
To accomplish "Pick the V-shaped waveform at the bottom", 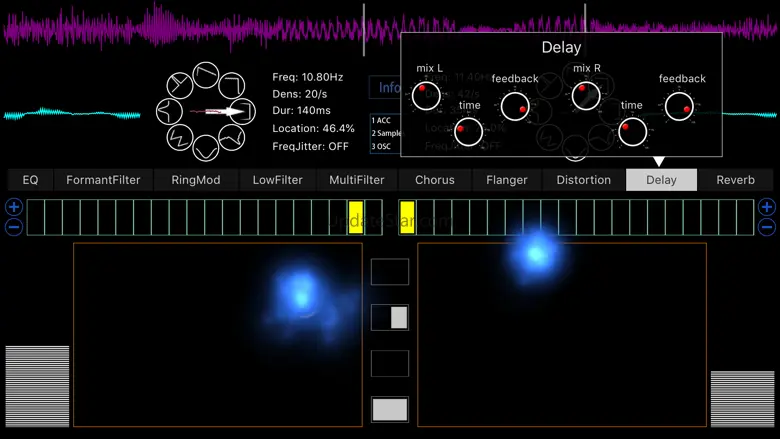I will tap(205, 148).
